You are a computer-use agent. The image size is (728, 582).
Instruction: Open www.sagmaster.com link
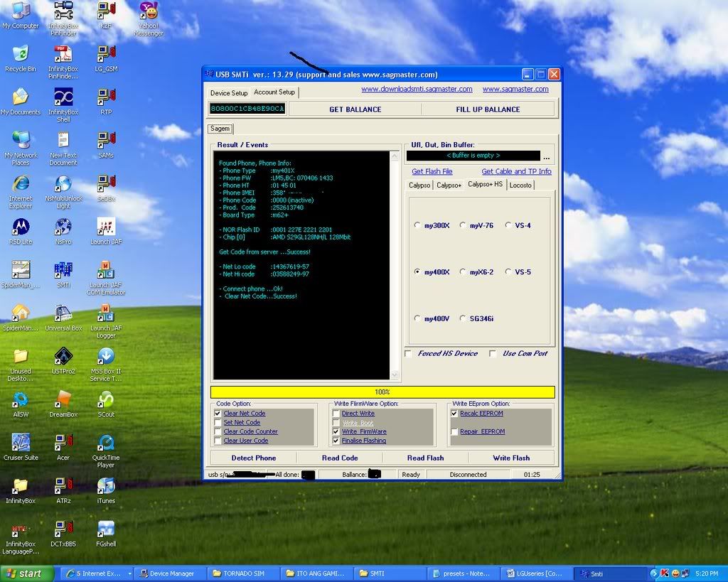pyautogui.click(x=515, y=89)
